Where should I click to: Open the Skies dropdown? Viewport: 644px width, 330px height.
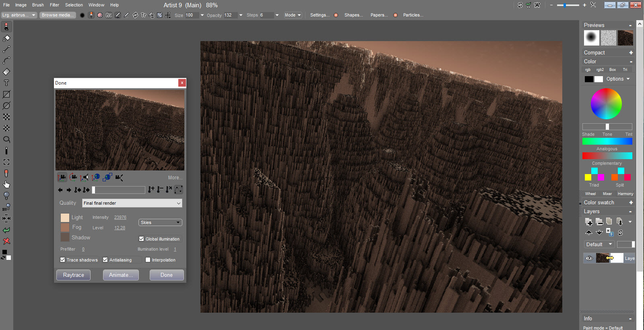[160, 222]
